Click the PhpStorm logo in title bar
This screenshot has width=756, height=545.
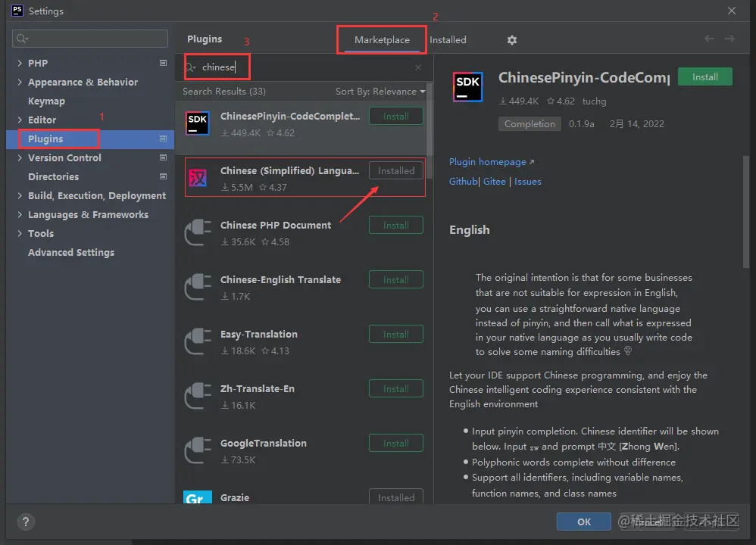pos(17,11)
